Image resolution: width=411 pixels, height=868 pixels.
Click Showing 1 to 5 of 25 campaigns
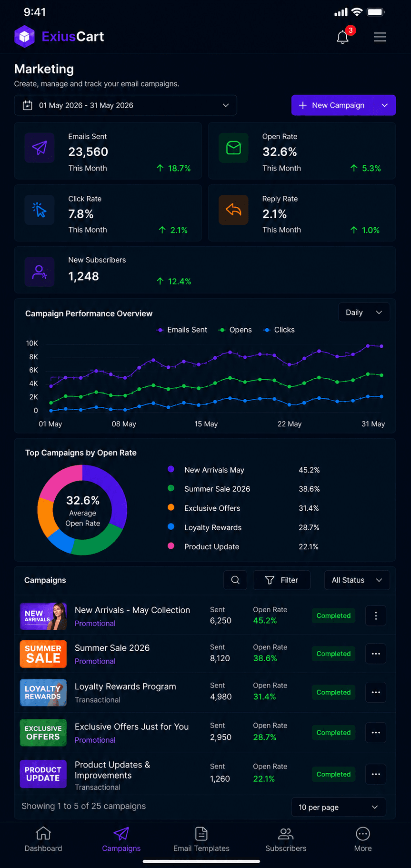coord(84,806)
